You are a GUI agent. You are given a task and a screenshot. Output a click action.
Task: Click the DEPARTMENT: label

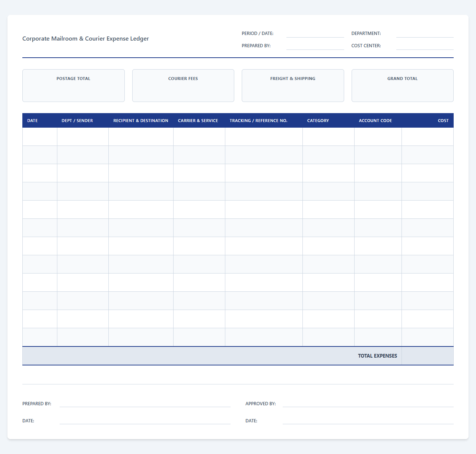pos(366,33)
